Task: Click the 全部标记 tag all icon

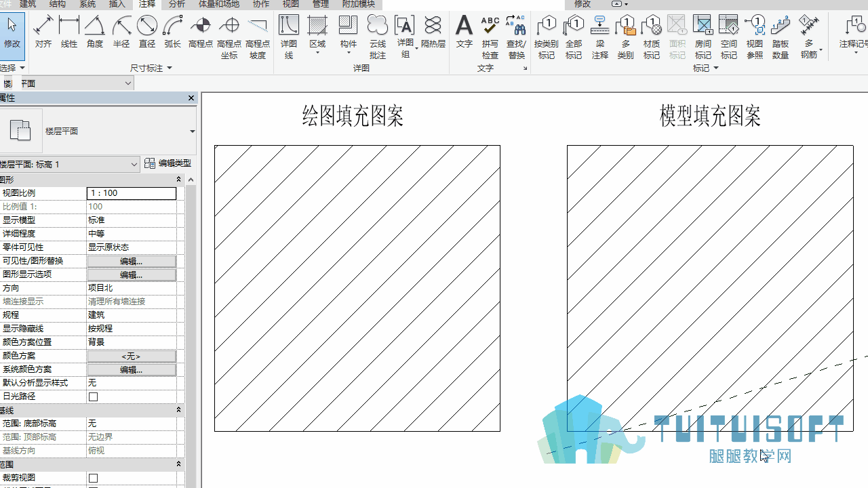Action: click(x=574, y=37)
